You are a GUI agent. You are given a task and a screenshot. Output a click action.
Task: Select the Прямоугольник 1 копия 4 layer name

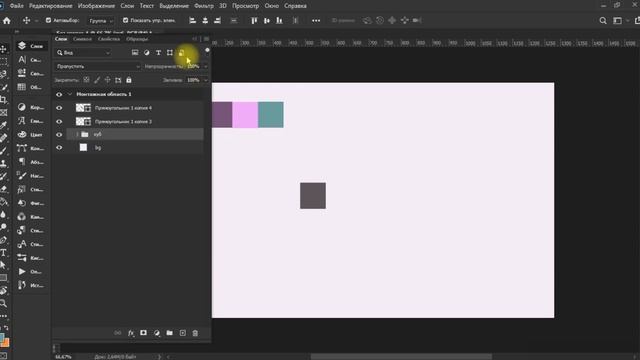[123, 108]
